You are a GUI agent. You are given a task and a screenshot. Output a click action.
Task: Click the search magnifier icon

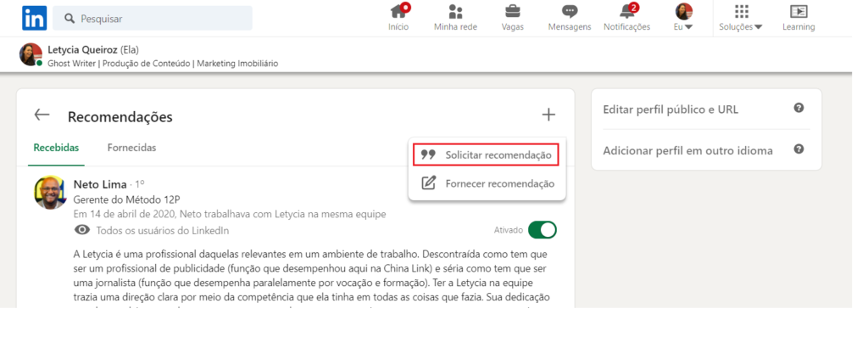coord(70,19)
